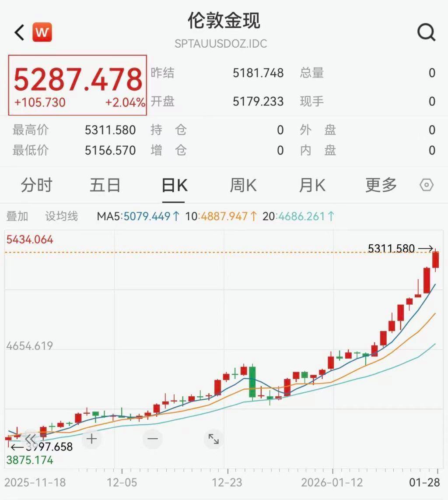Tap the 叠加 overlay button
This screenshot has width=448, height=500.
click(x=17, y=216)
